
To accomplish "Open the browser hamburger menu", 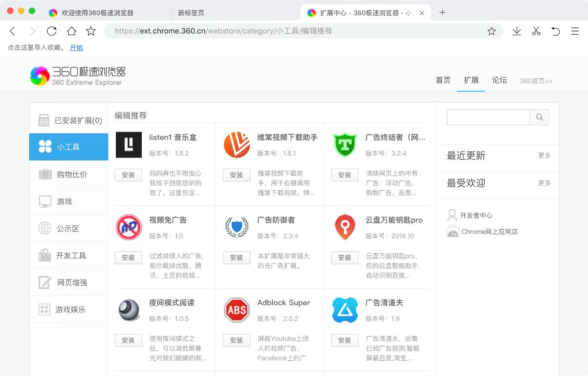I will coord(575,31).
